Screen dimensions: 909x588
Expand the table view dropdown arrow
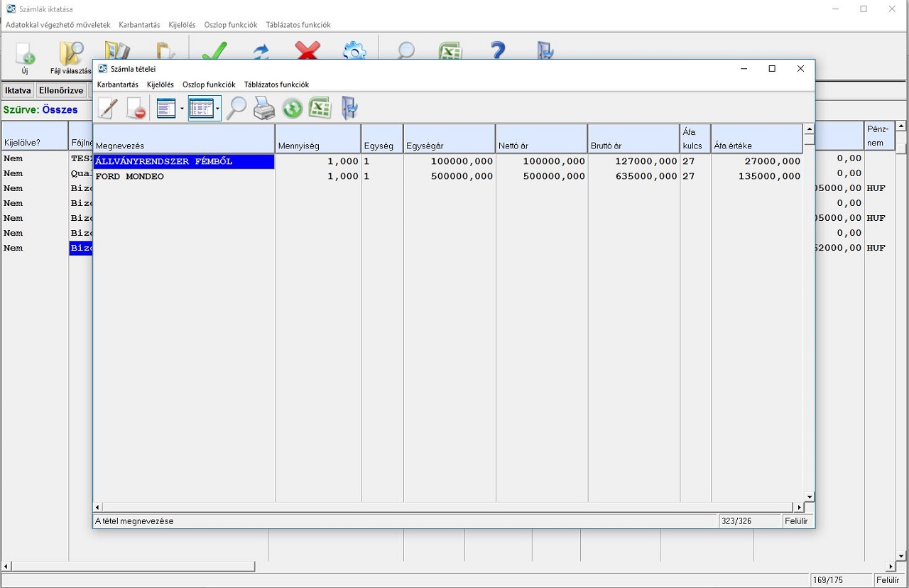pyautogui.click(x=217, y=109)
